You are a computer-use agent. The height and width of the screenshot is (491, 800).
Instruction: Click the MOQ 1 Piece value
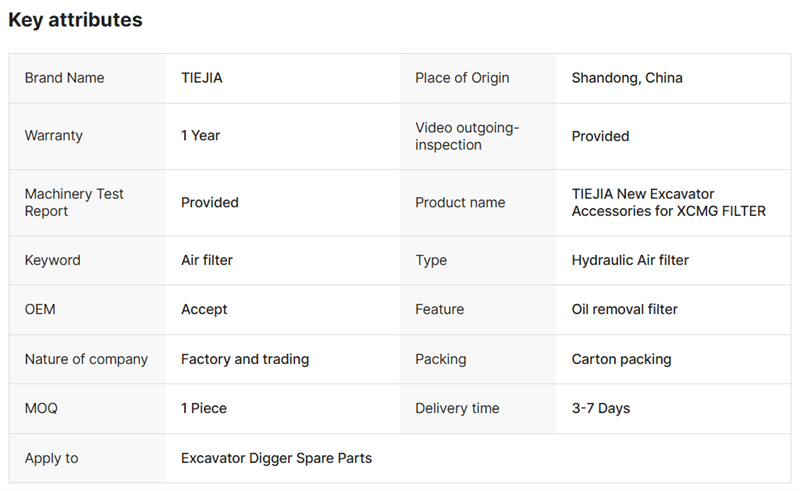point(206,408)
